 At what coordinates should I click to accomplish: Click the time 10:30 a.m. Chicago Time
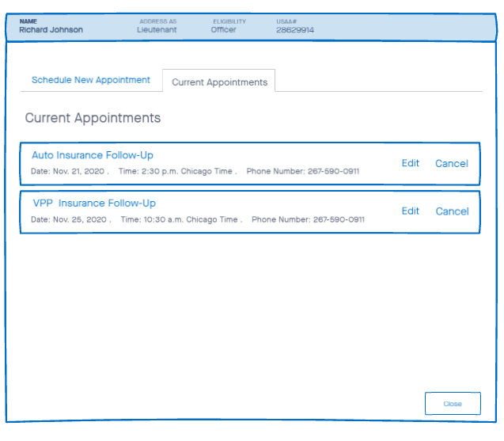coord(191,219)
